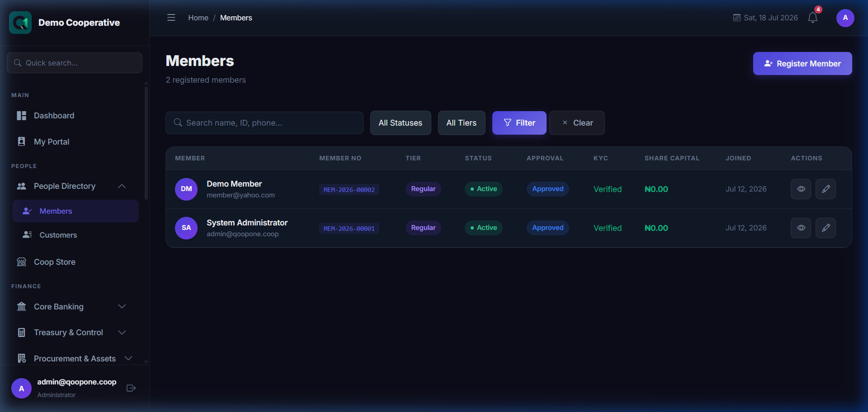
Task: Expand the Core Banking menu
Action: [75, 307]
